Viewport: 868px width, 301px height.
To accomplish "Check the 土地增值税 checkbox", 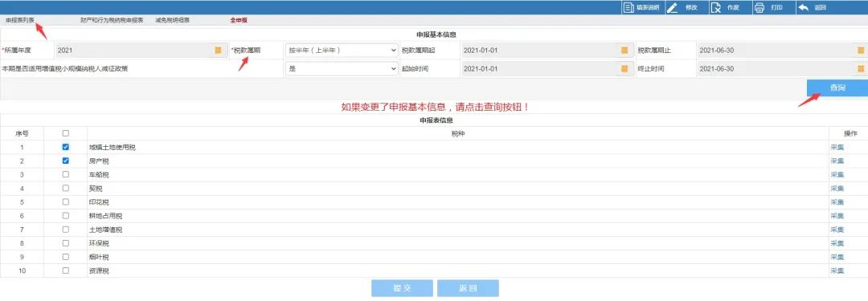I will click(x=66, y=230).
